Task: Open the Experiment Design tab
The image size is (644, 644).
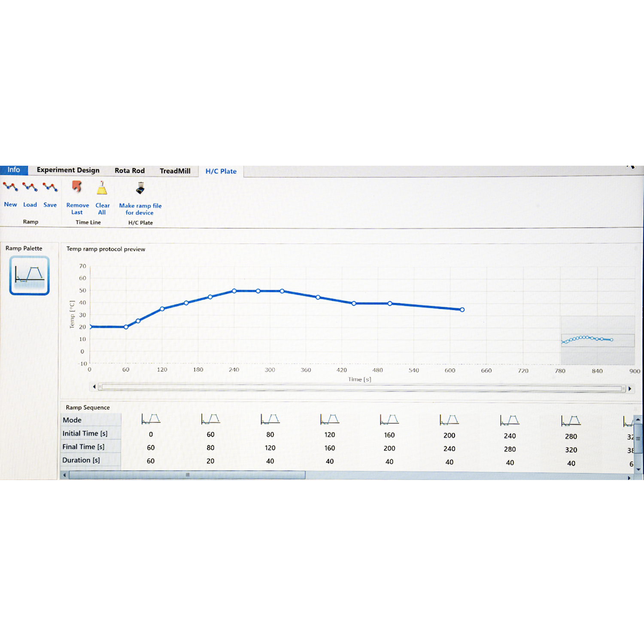Action: click(68, 170)
